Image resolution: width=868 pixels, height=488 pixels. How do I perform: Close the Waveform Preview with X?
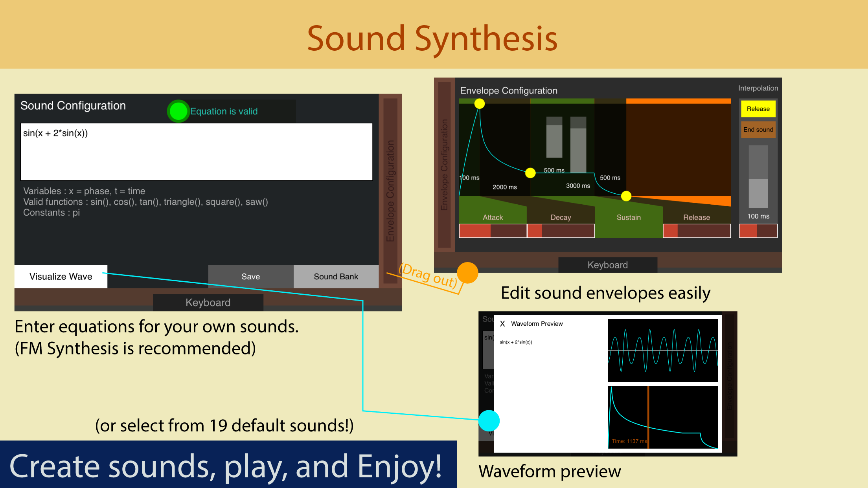[x=502, y=324]
